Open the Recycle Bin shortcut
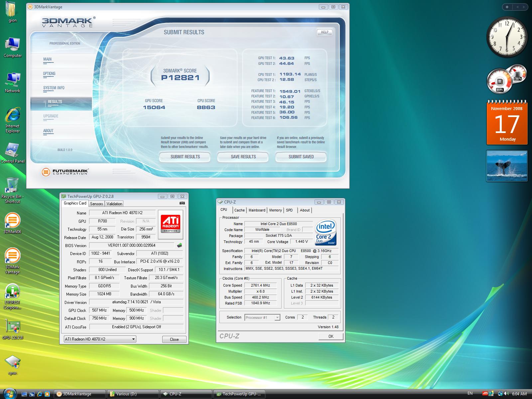Image resolution: width=532 pixels, height=399 pixels. pos(13,190)
